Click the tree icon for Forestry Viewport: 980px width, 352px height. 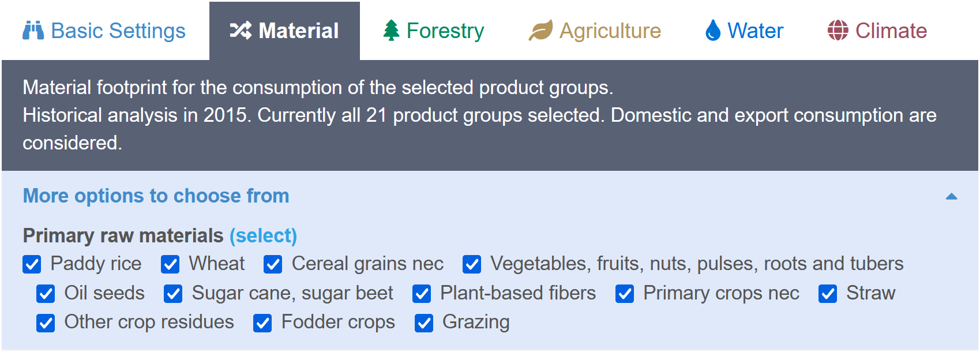pos(391,31)
